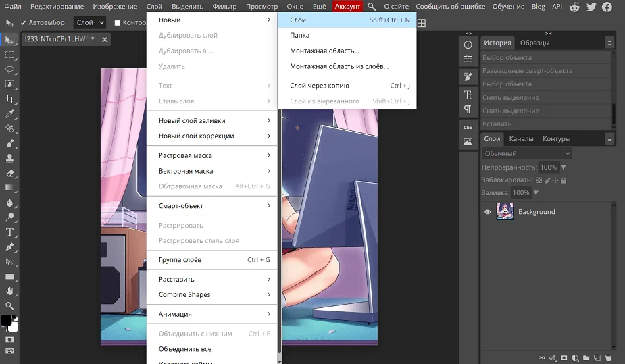Toggle the Автовыбор checkbox
This screenshot has width=625, height=364.
24,23
